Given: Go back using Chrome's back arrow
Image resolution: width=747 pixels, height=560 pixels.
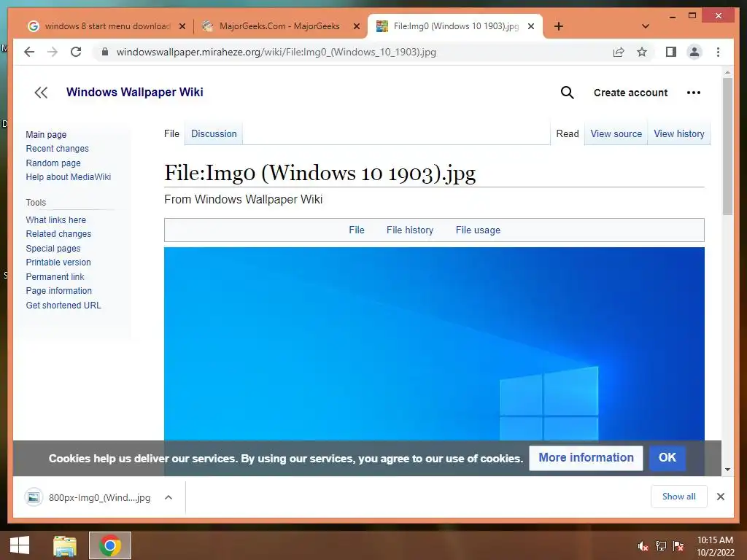Looking at the screenshot, I should click(29, 52).
